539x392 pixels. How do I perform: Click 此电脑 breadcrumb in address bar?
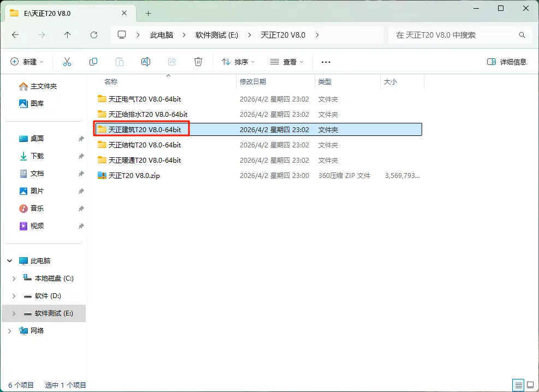click(x=162, y=35)
